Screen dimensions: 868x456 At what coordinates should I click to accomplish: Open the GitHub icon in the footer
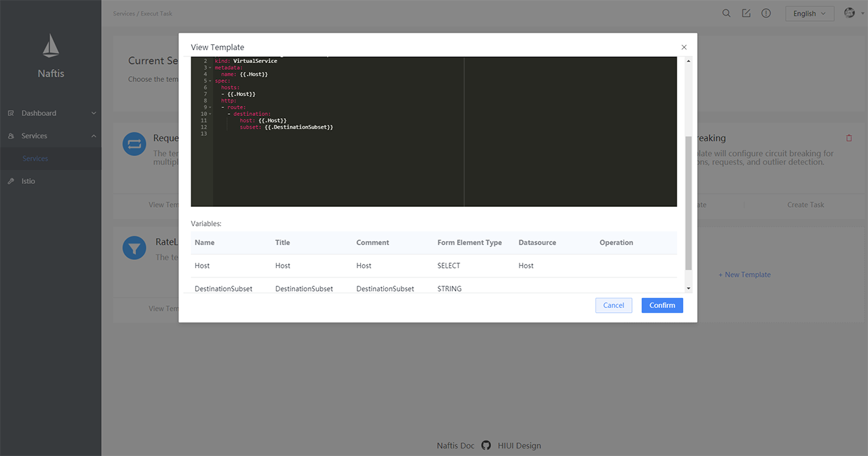pos(486,445)
